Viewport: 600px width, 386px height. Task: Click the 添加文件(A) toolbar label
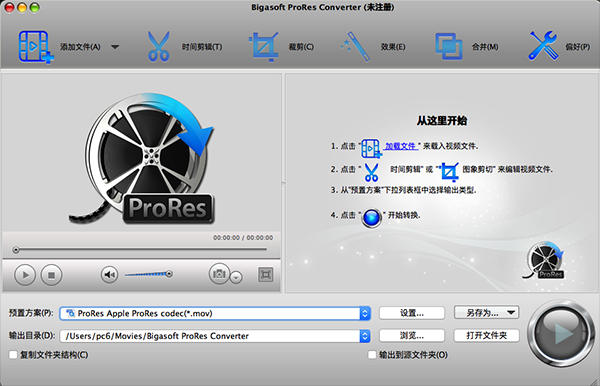coord(80,47)
